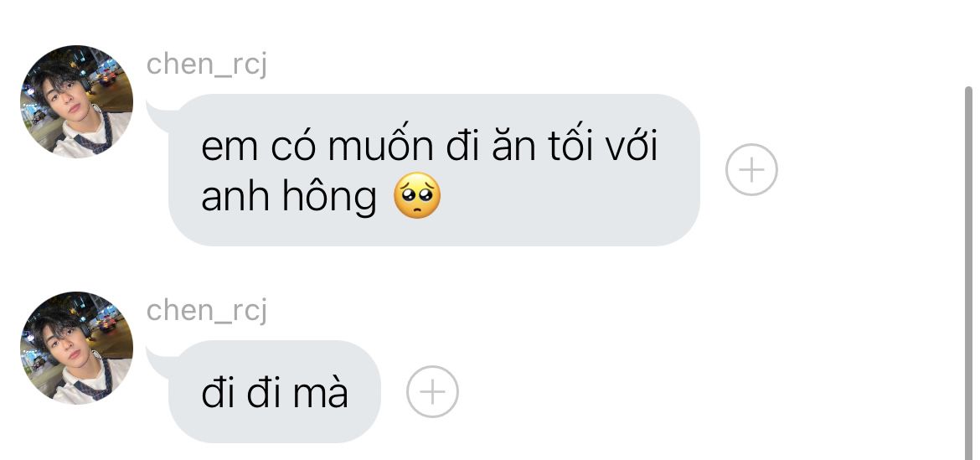
Task: Click the word "hông" in the first message
Action: [329, 196]
